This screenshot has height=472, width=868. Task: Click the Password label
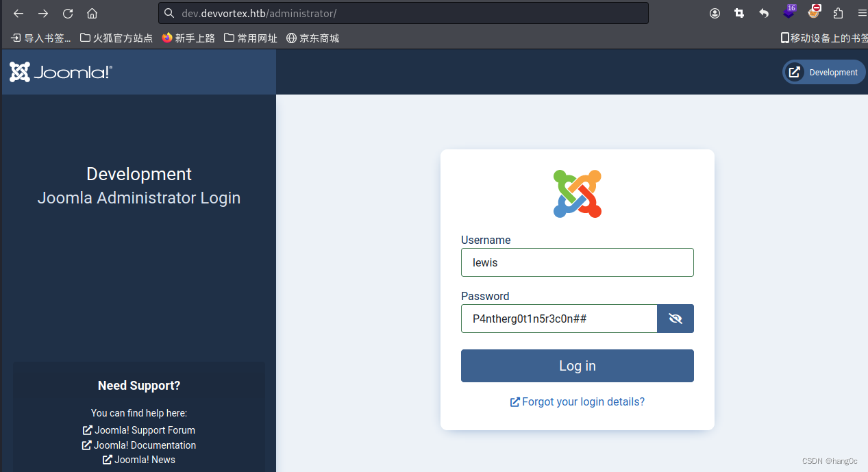(x=485, y=296)
